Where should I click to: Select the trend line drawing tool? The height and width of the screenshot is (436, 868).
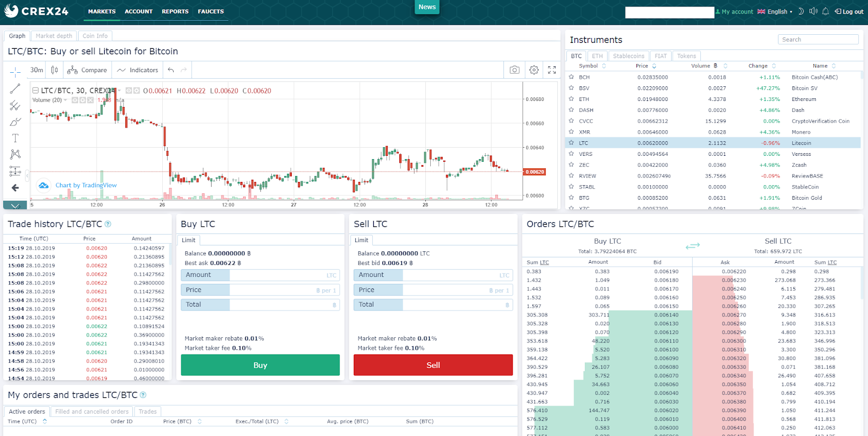pyautogui.click(x=15, y=89)
